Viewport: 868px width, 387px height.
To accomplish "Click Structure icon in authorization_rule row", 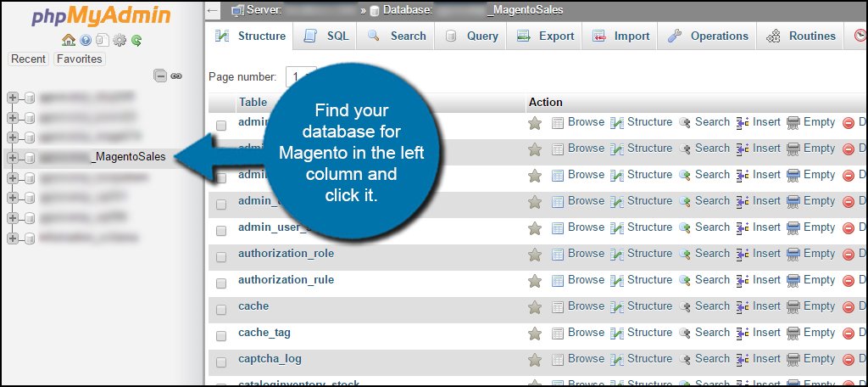I will click(x=617, y=281).
